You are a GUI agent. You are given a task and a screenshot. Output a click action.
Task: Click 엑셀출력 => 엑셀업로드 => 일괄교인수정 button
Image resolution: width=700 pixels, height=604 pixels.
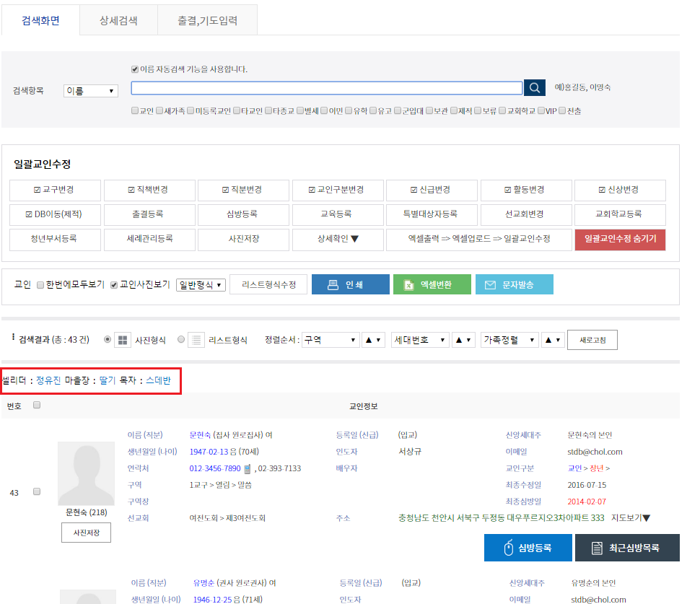[478, 240]
